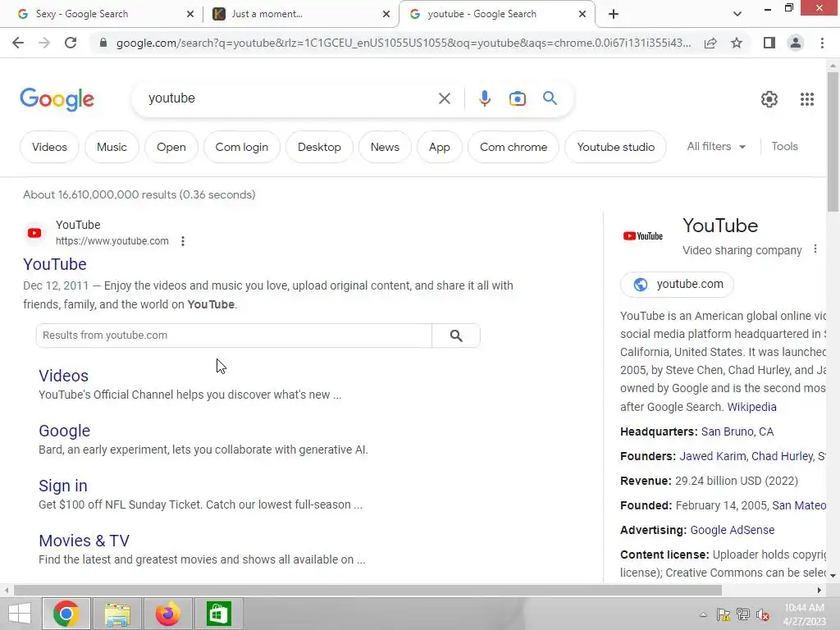
Task: Open the Sign in sitelink
Action: (x=62, y=486)
